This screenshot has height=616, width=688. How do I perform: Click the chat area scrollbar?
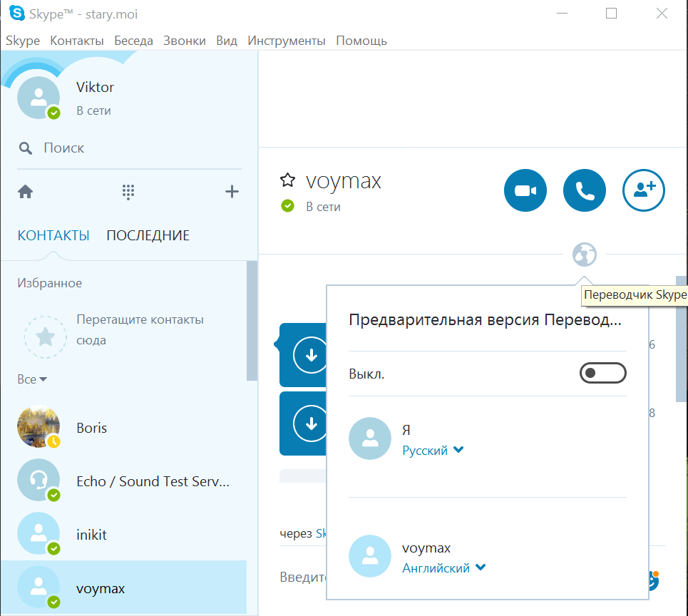click(x=681, y=339)
